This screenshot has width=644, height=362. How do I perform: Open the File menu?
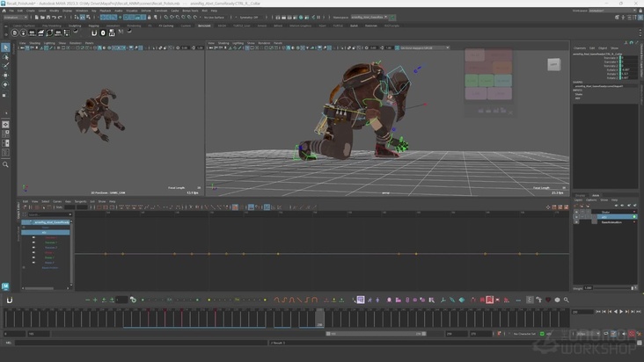tap(11, 11)
